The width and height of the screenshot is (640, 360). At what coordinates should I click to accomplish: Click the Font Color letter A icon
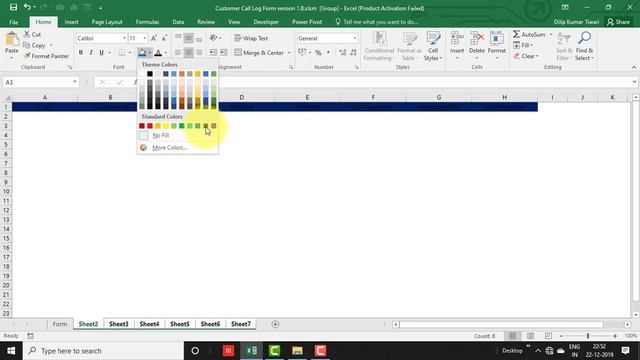coord(158,53)
